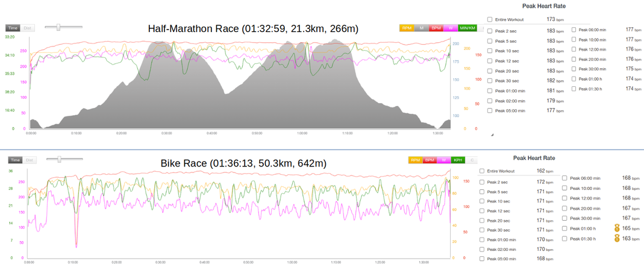Click the bike race chart smoothing slider
The image size is (644, 272).
point(59,160)
